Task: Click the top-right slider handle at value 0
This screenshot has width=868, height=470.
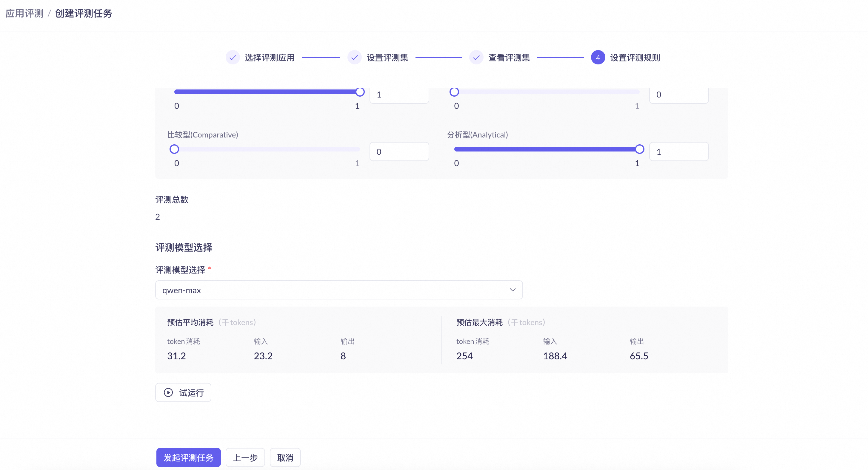Action: tap(454, 92)
